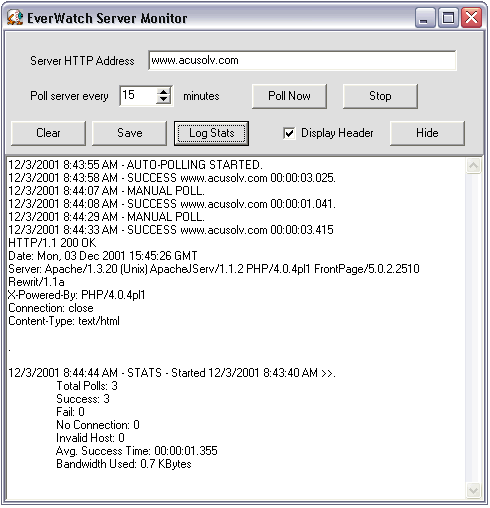This screenshot has width=490, height=508.
Task: Click the AUTO-POLLING STARTED log line
Action: [135, 165]
